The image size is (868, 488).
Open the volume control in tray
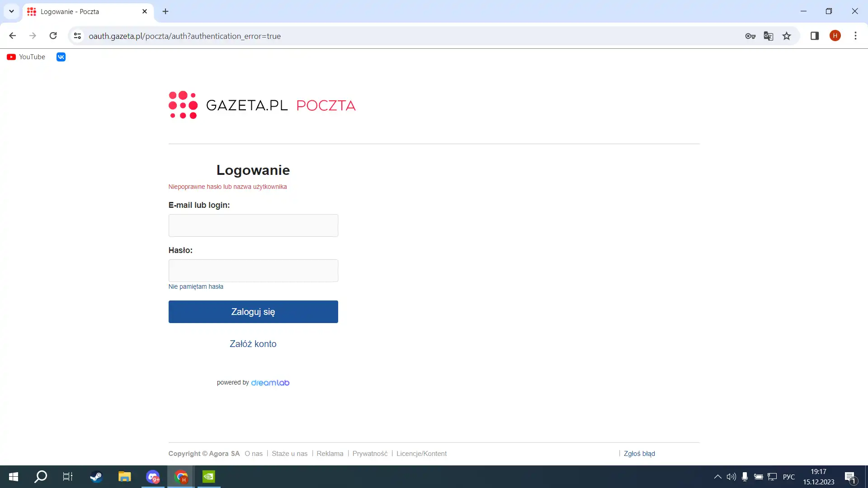click(x=731, y=477)
